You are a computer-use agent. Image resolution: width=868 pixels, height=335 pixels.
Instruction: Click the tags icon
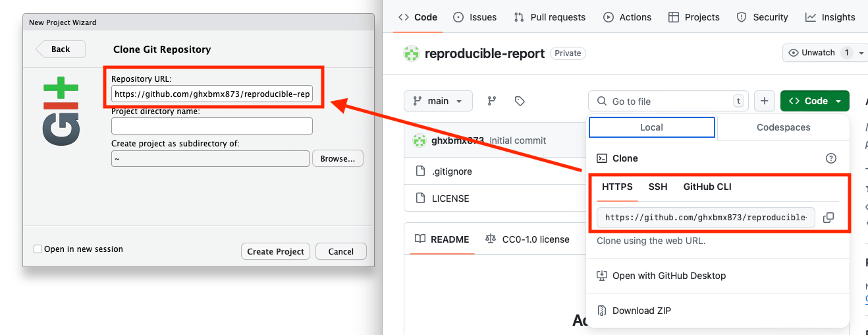520,101
